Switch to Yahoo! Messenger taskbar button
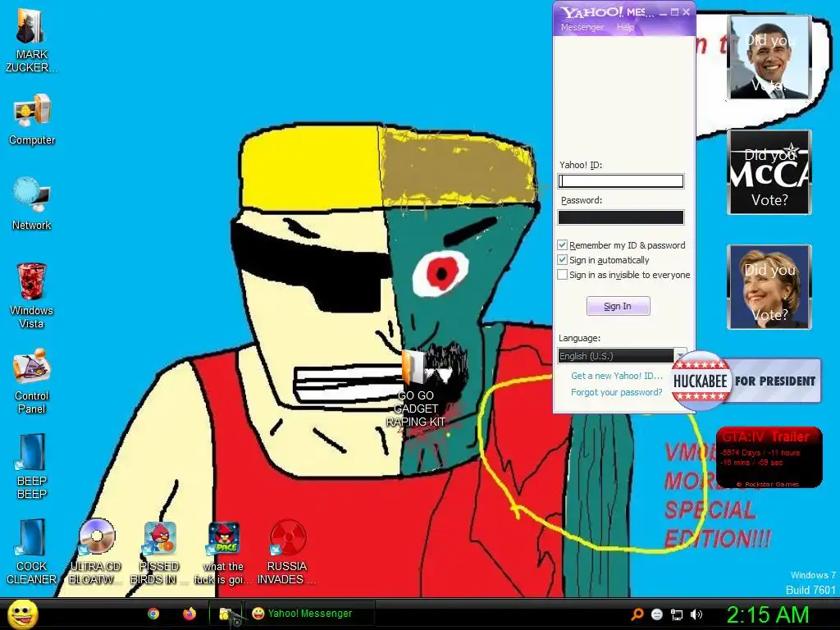Screen dimensions: 840x630 click(x=309, y=614)
